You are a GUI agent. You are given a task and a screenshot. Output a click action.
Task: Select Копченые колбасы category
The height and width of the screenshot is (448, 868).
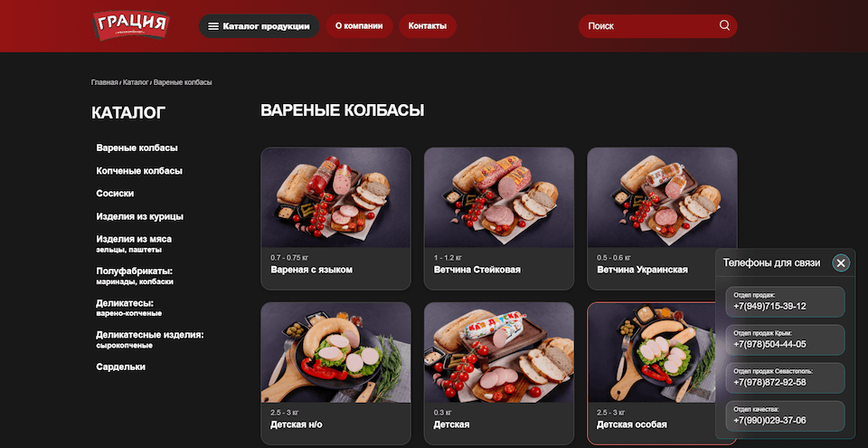[139, 171]
